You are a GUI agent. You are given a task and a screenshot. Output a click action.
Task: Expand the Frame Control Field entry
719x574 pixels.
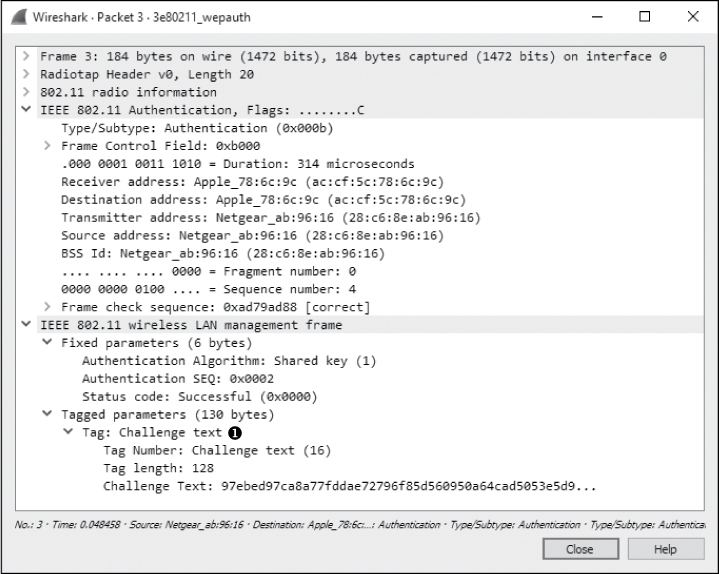pyautogui.click(x=47, y=146)
